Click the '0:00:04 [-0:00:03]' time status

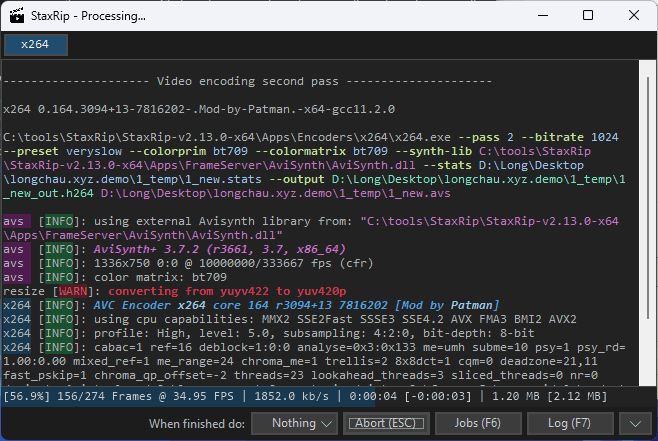(x=410, y=397)
